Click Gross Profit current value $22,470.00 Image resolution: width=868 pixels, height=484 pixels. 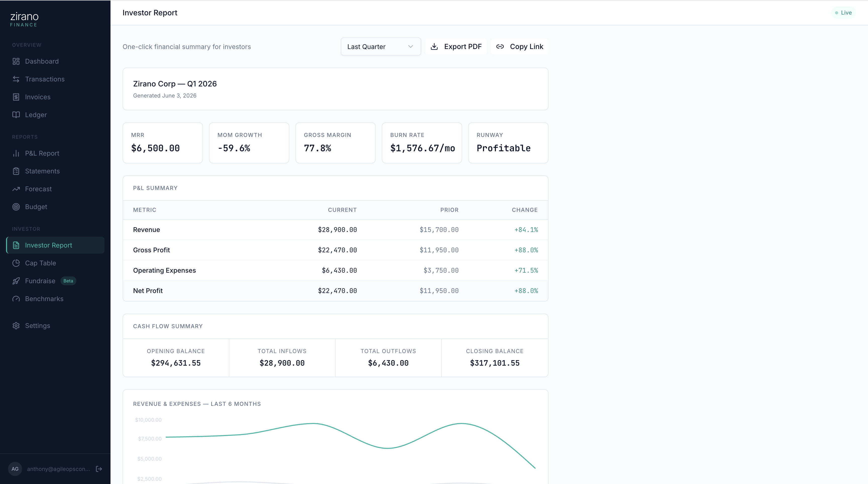click(337, 250)
